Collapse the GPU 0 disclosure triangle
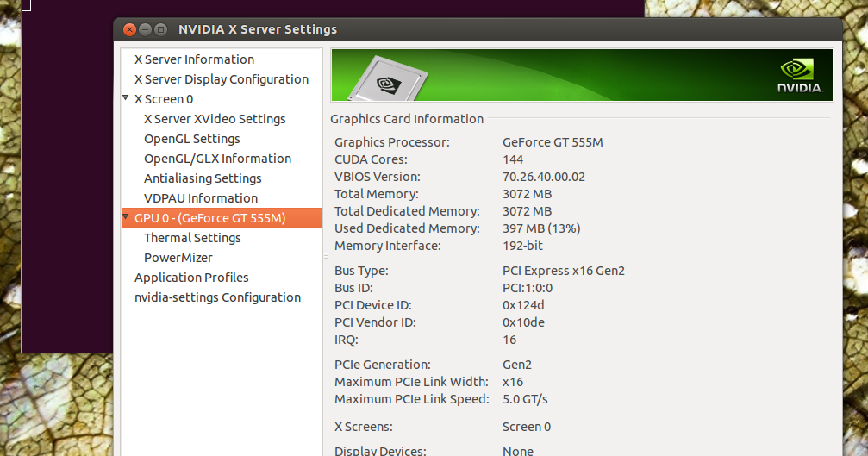This screenshot has width=868, height=456. 126,216
